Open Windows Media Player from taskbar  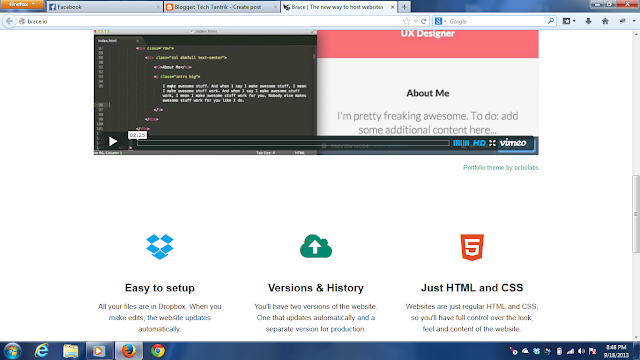point(99,351)
